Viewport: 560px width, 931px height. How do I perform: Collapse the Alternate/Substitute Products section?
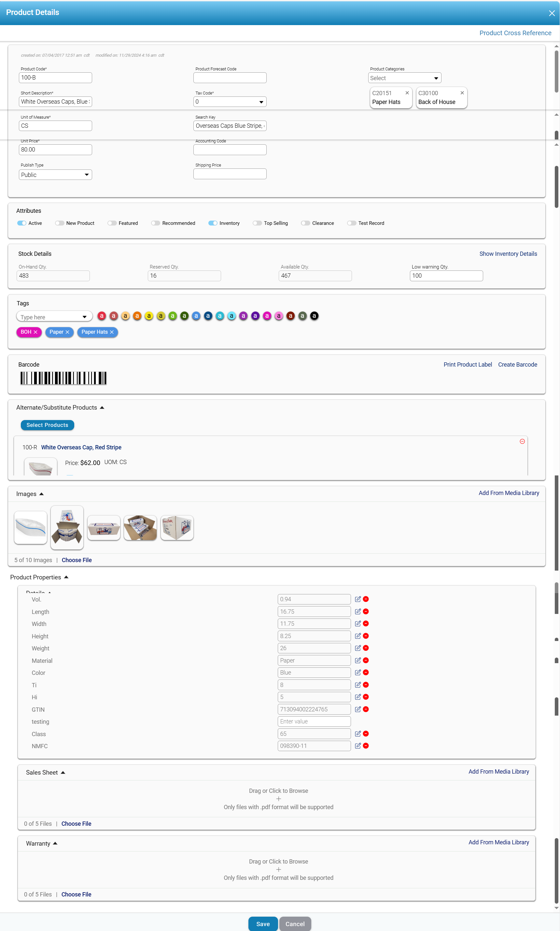[102, 408]
